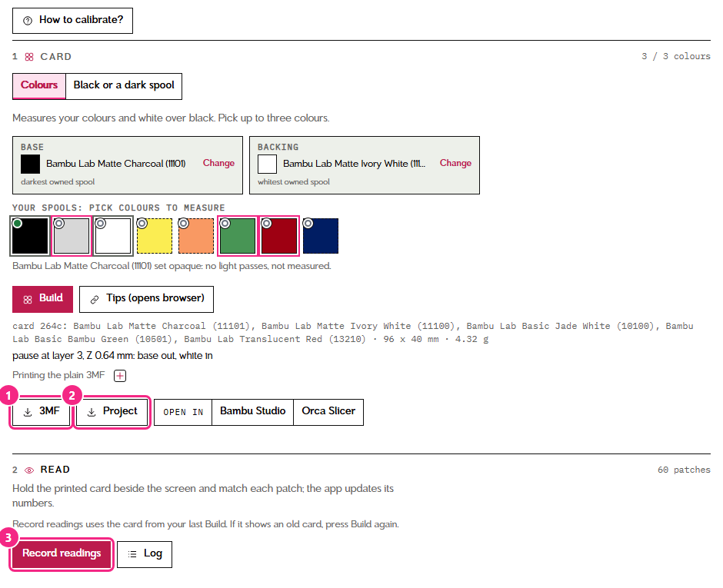Click the black base colour swatch
Viewport: 723px width, 588px height.
point(31,164)
